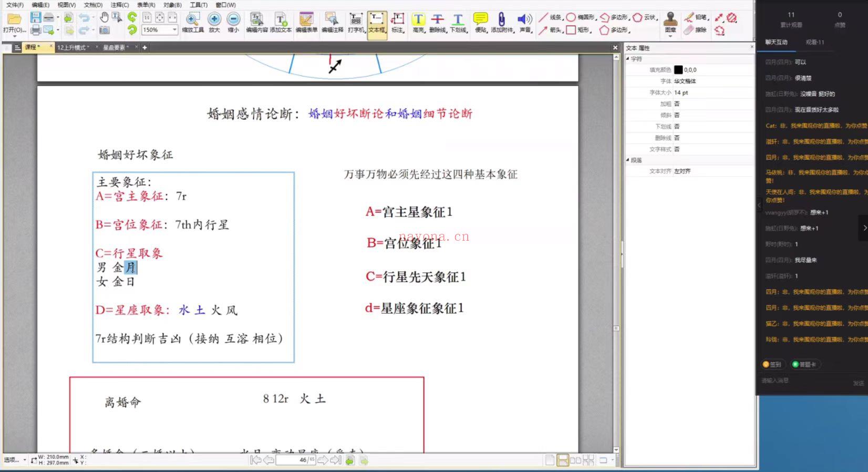
Task: Select the Sticky Note (便贴) tool
Action: 480,23
